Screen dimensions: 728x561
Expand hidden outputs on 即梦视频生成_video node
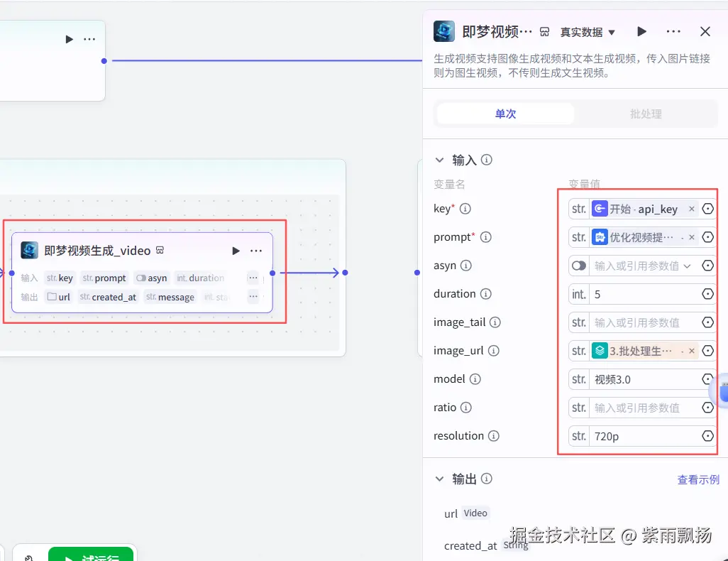(x=253, y=297)
